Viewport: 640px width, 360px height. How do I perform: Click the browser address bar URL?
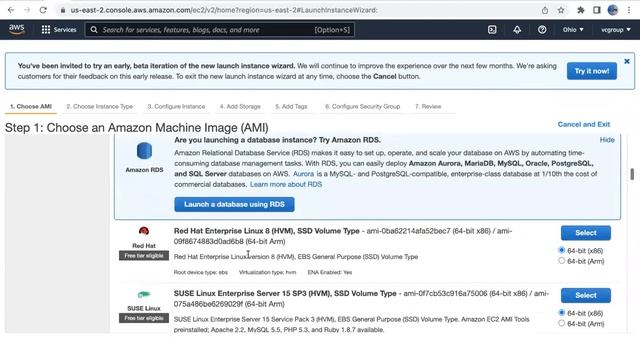224,10
